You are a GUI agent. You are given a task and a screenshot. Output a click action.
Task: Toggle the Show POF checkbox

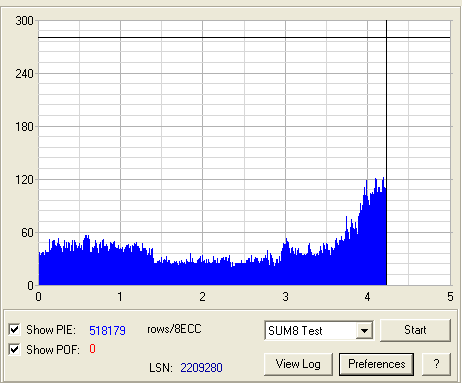click(14, 349)
